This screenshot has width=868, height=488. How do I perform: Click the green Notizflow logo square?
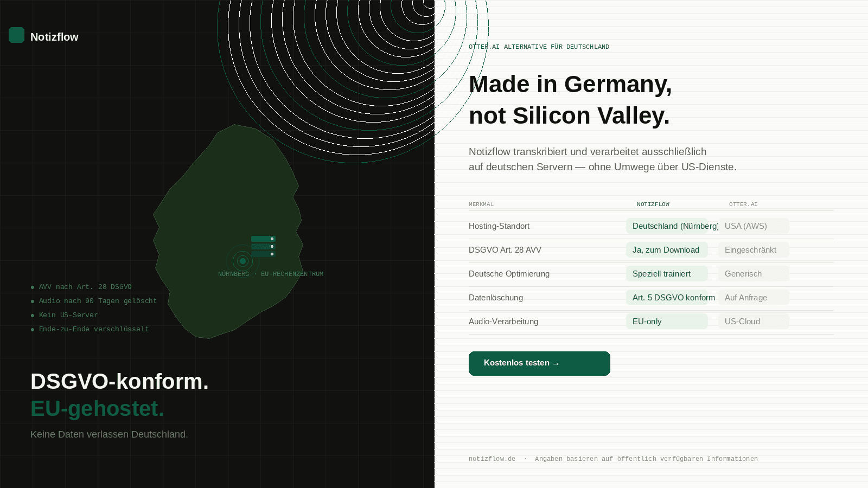click(16, 35)
